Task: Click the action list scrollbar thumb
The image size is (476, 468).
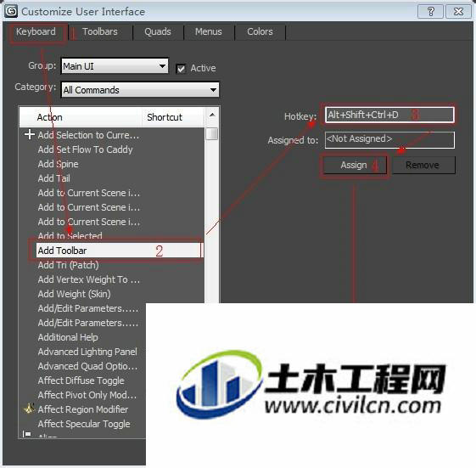Action: [211, 134]
